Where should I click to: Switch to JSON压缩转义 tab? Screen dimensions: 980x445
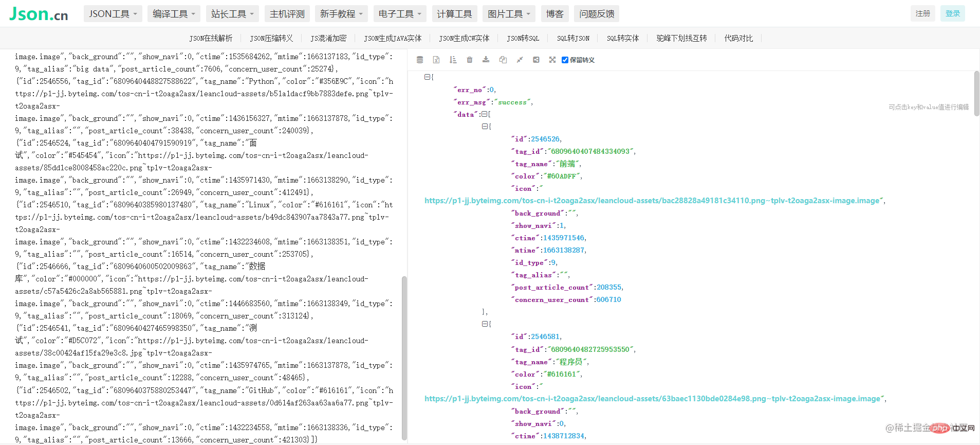[271, 38]
